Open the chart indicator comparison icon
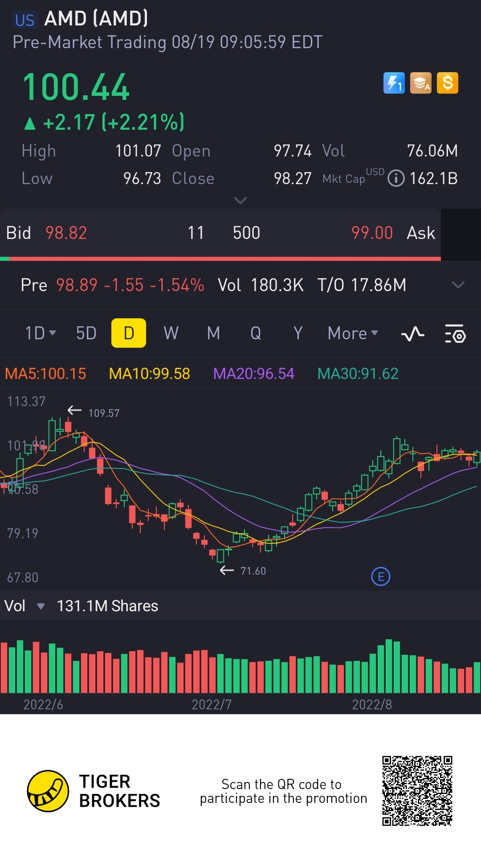Screen dimensions: 481x868 [413, 333]
